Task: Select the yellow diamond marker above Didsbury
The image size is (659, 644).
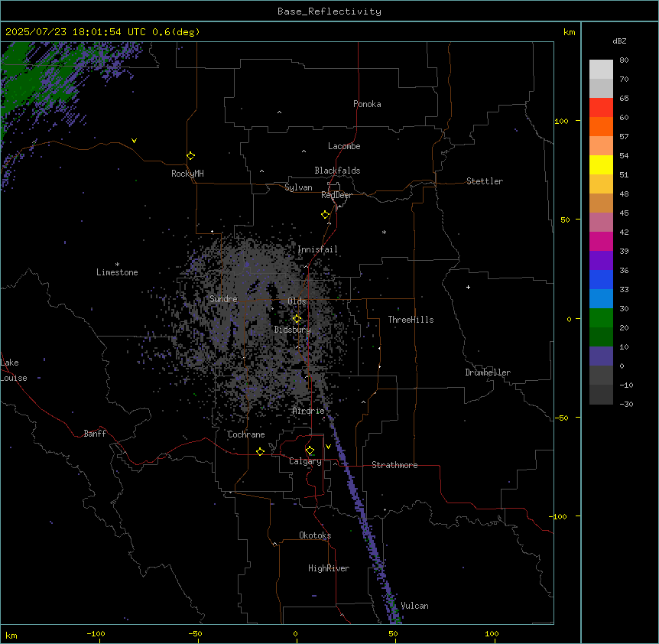Action: [297, 319]
